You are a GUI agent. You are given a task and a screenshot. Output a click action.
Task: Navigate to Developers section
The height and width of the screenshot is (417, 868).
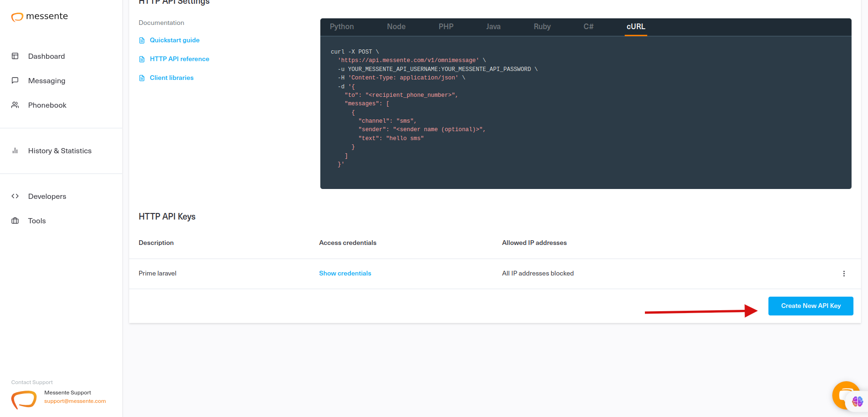47,196
